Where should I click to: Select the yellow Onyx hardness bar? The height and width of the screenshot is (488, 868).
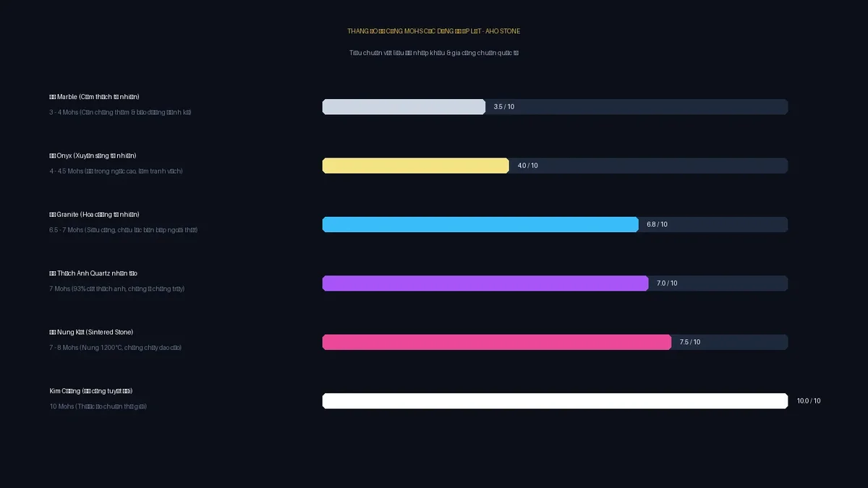416,166
